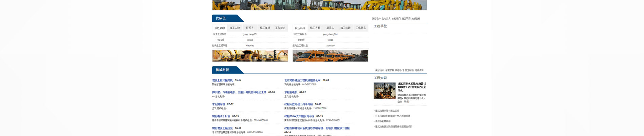Open 地板瓷砖 link in 机械租赁 header

[419, 70]
